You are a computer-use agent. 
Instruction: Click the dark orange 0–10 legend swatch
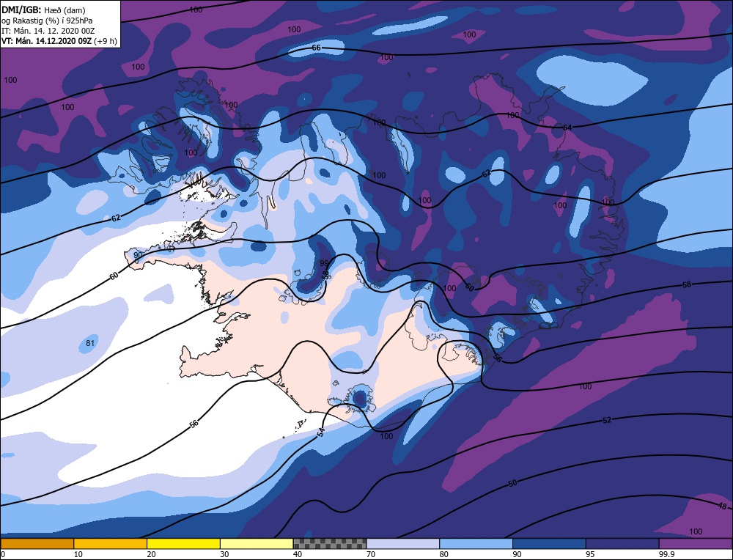(x=37, y=543)
